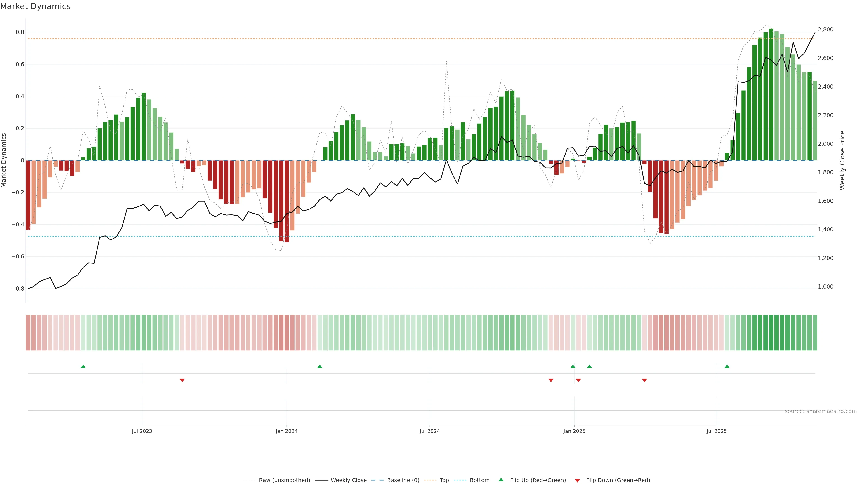Click the Jul 2024 x-axis label
This screenshot has width=868, height=488.
pyautogui.click(x=430, y=431)
